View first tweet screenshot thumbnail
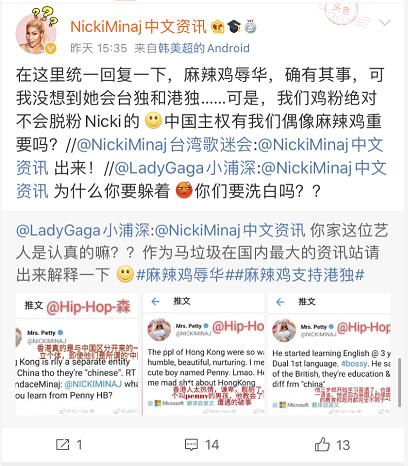The width and height of the screenshot is (408, 466). pos(77,354)
